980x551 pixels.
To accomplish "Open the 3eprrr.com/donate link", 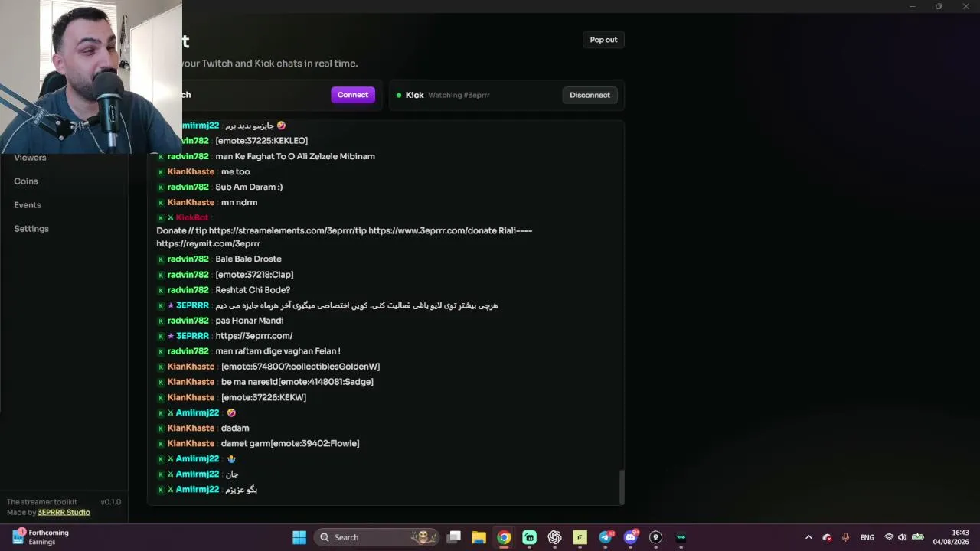I will [x=433, y=230].
